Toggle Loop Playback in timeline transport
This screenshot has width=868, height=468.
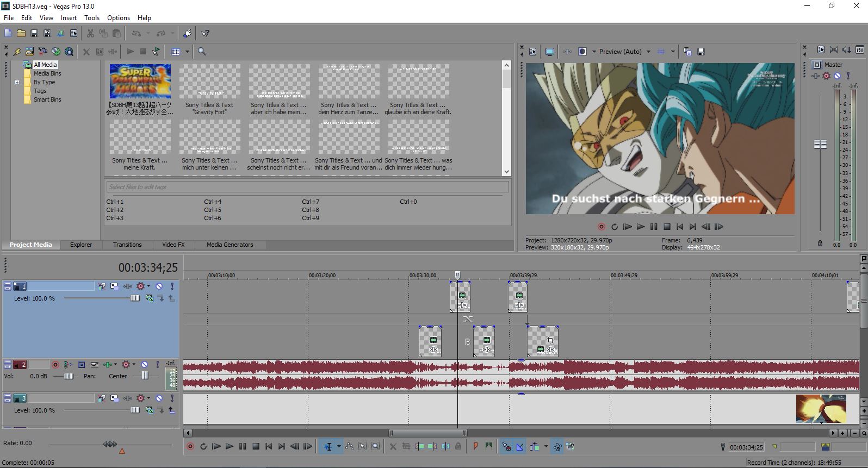[203, 447]
